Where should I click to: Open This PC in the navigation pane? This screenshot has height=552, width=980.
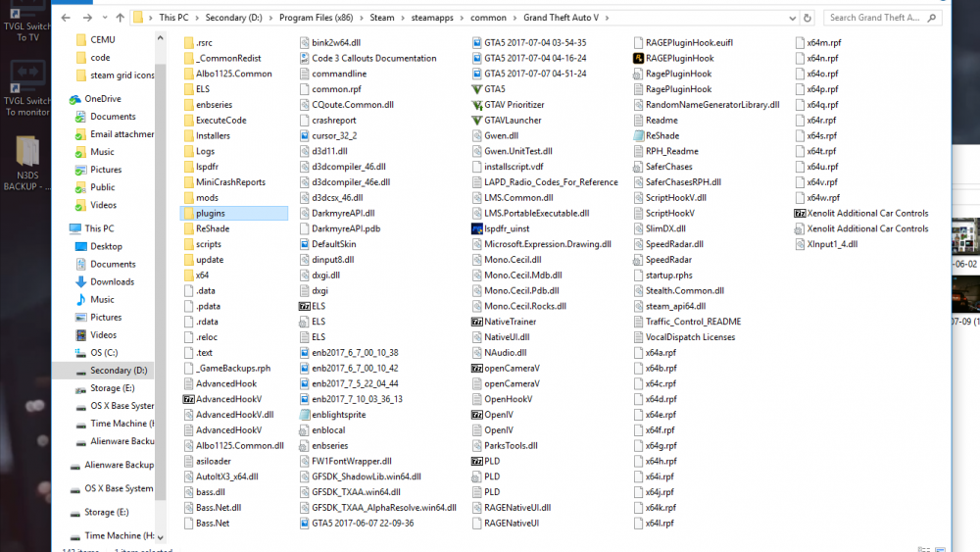(x=91, y=228)
